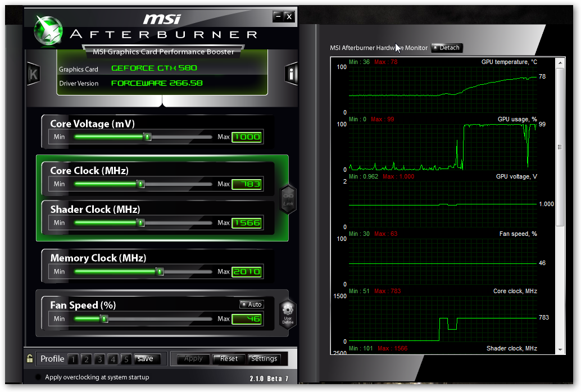Apply the overclock settings
This screenshot has width=581, height=392.
tap(193, 359)
